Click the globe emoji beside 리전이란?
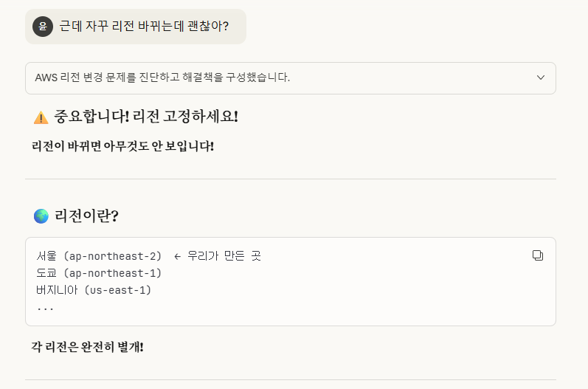Viewport: 588px width, 389px height. click(41, 216)
